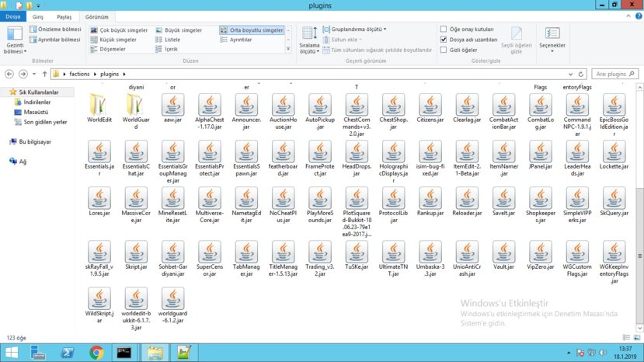
Task: Select the Essentials.jar file icon
Action: (x=99, y=151)
